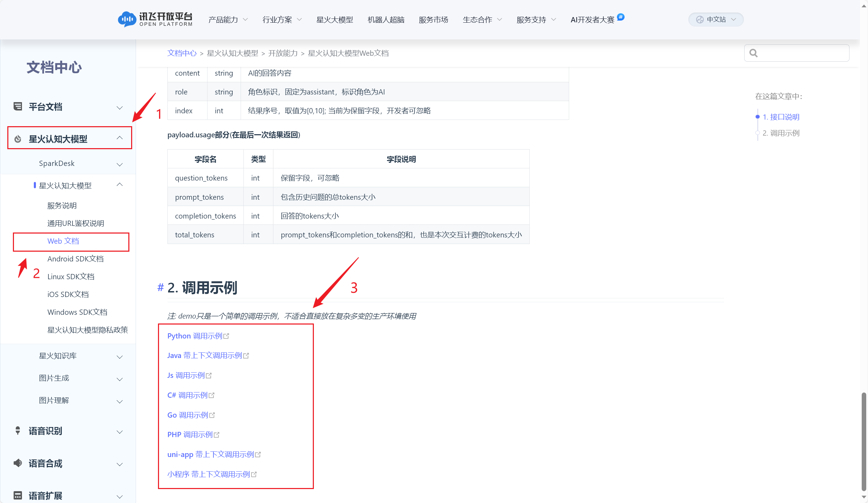Screen dimensions: 868x503
Task: Click the 语音识别 microphone icon
Action: [18, 431]
